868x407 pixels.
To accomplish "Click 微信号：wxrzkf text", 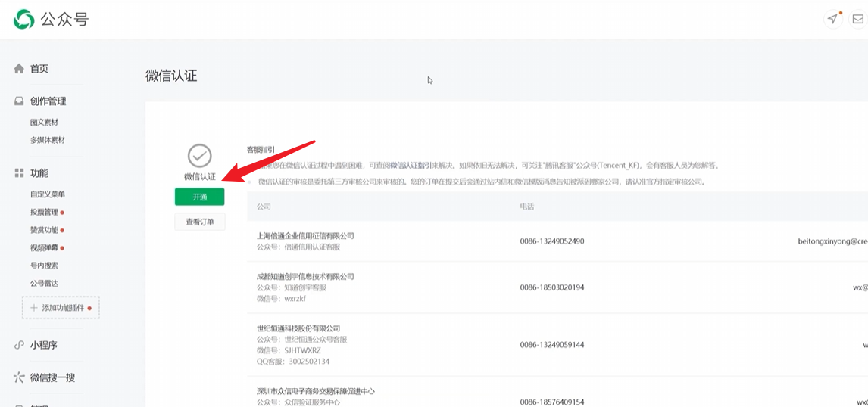I will [281, 299].
